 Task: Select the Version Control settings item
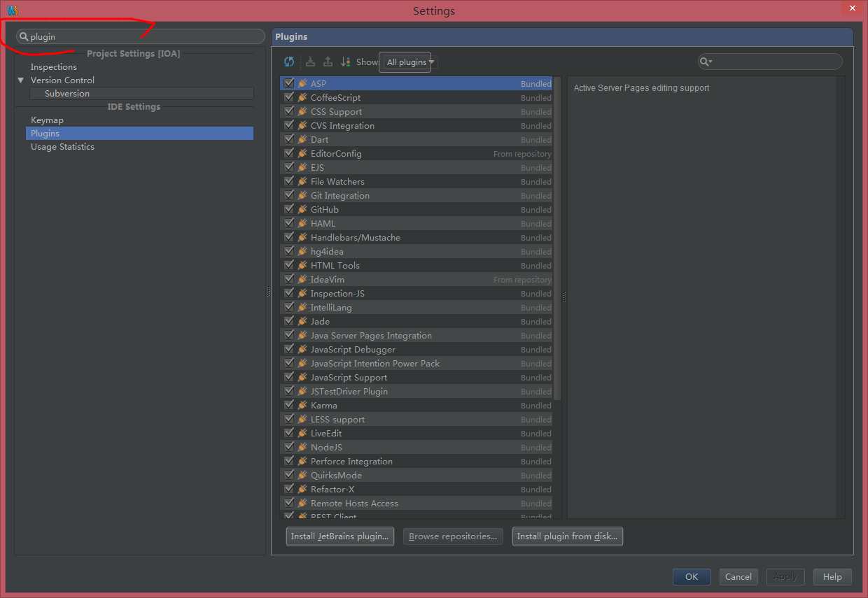pos(62,80)
